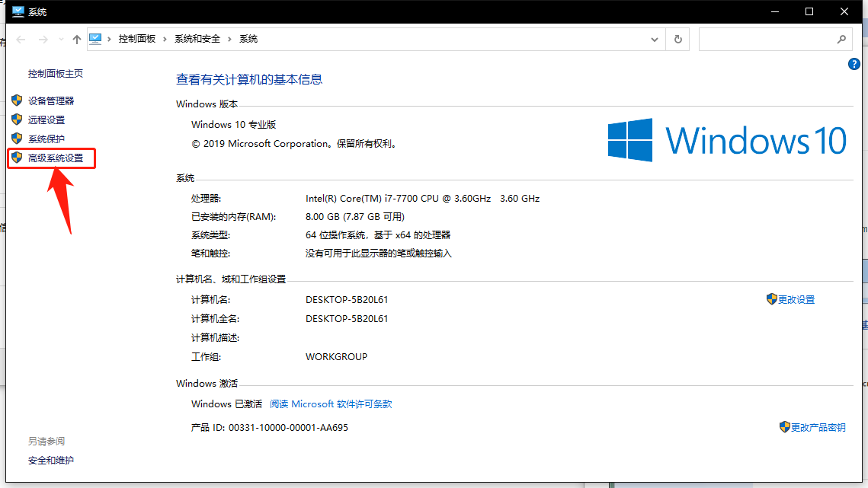The image size is (868, 488).
Task: Open 高级系统设置 link
Action: 56,158
